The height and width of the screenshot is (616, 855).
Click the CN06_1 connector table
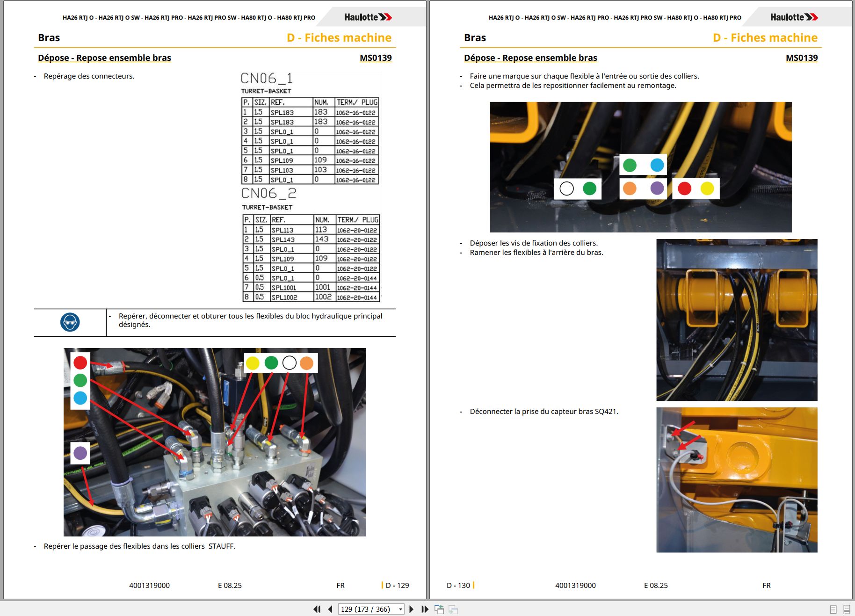click(310, 141)
